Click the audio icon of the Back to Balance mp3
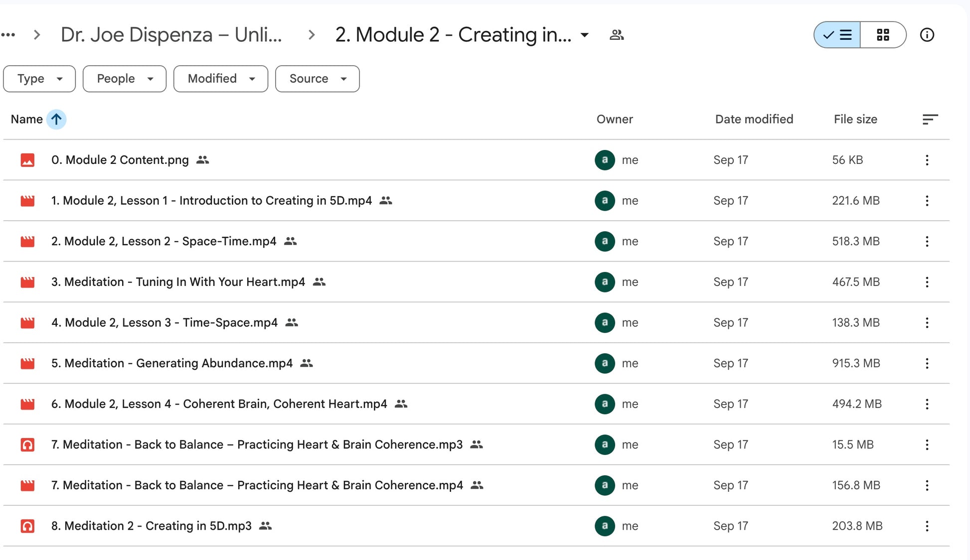970x560 pixels. 27,444
